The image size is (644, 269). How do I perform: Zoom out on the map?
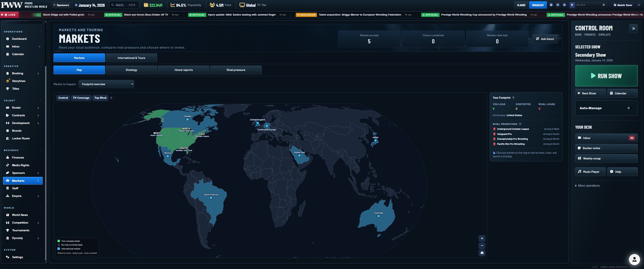[x=482, y=246]
